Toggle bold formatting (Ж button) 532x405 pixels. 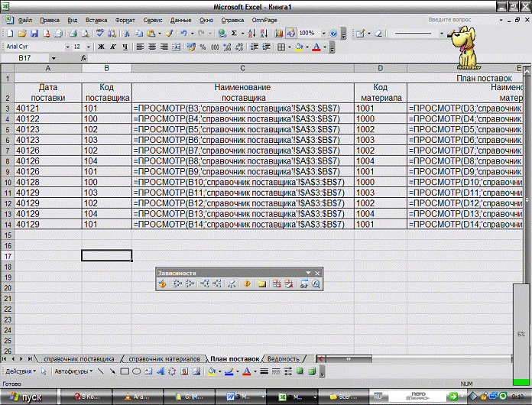coord(100,47)
